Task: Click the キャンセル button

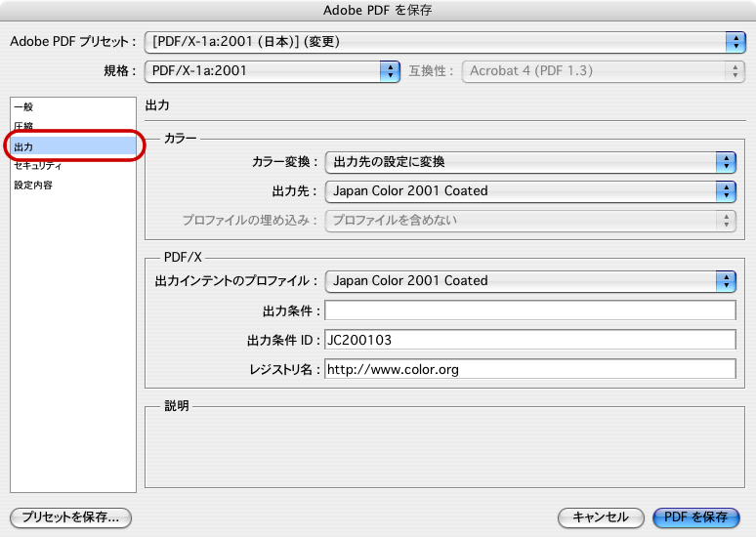Action: pos(600,517)
